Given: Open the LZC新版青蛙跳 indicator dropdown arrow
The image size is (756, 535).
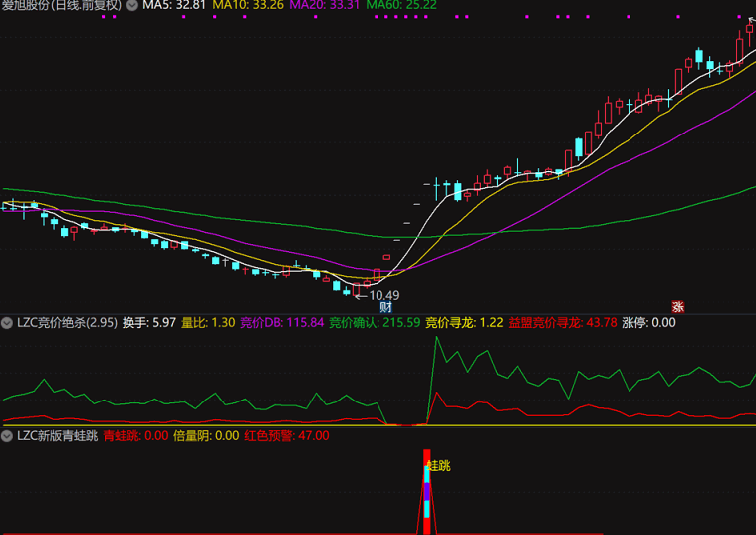Looking at the screenshot, I should click(7, 436).
